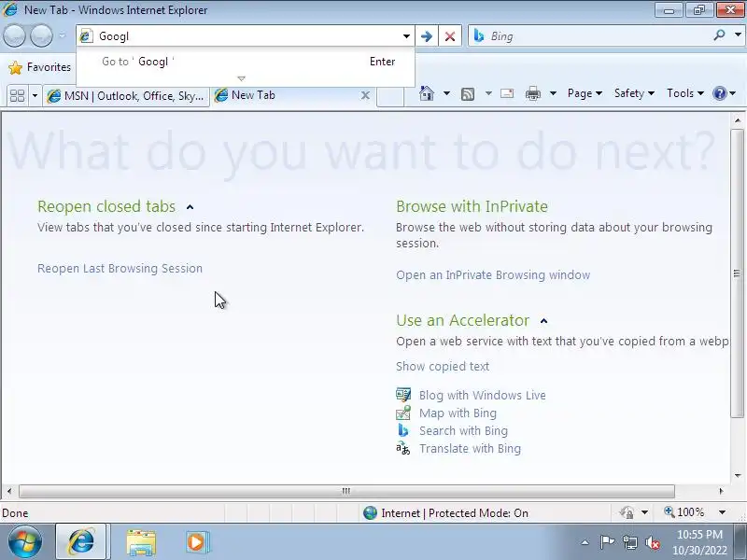747x560 pixels.
Task: Click Search with Bing link
Action: pos(463,430)
